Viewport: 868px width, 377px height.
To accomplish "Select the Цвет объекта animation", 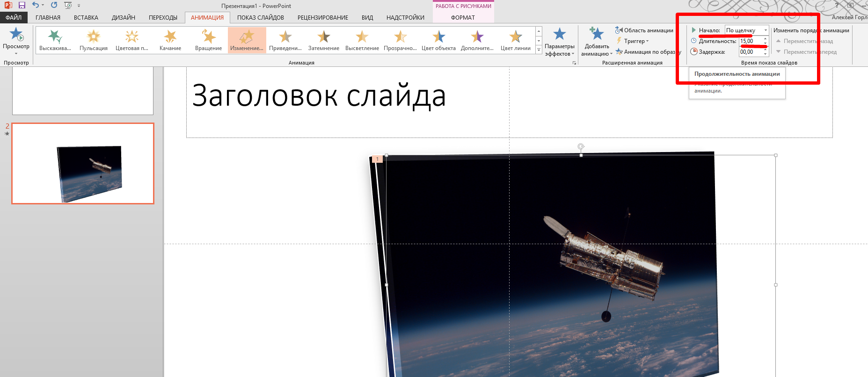I will tap(438, 40).
